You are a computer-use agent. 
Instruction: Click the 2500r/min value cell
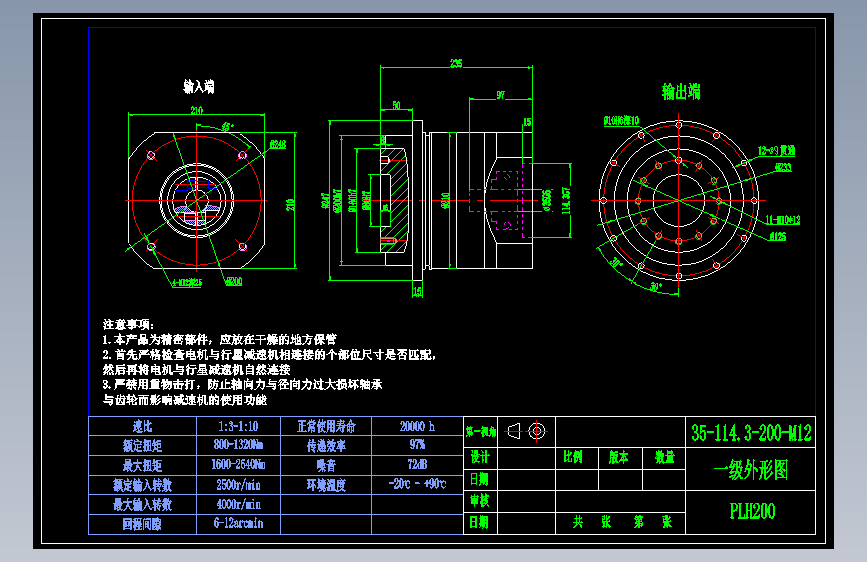[x=238, y=485]
